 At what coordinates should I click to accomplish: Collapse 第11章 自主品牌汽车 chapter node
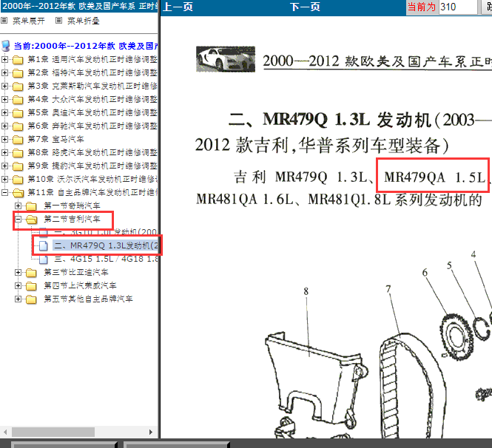pyautogui.click(x=4, y=192)
